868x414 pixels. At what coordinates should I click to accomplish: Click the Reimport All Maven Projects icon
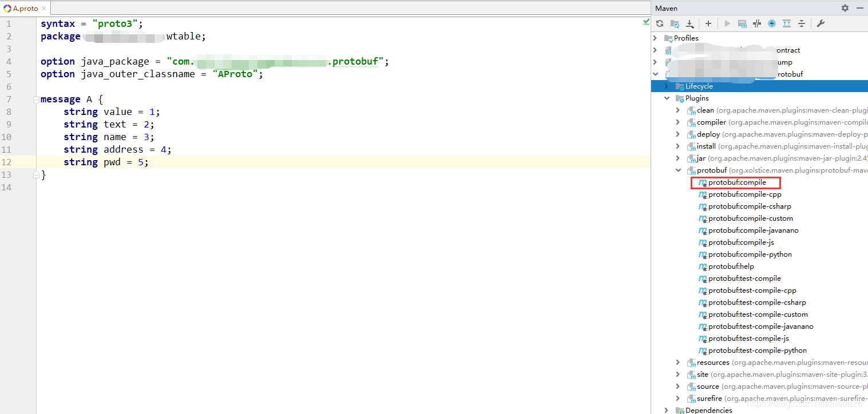660,23
